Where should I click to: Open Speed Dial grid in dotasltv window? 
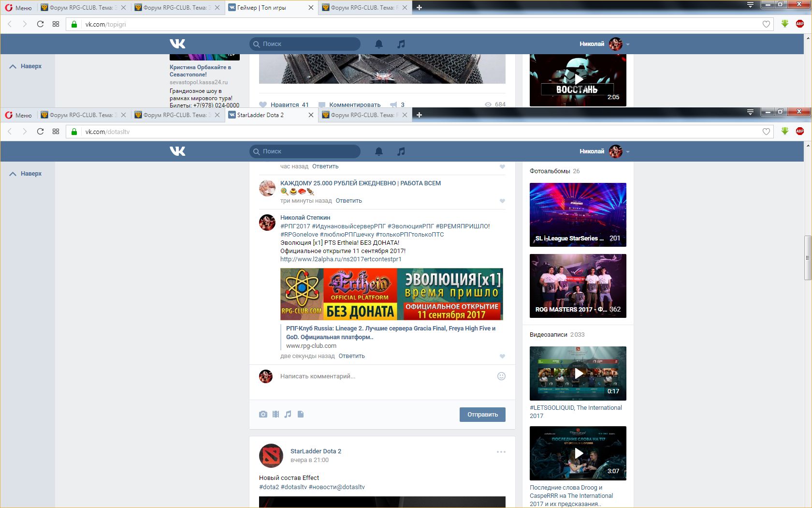[56, 132]
